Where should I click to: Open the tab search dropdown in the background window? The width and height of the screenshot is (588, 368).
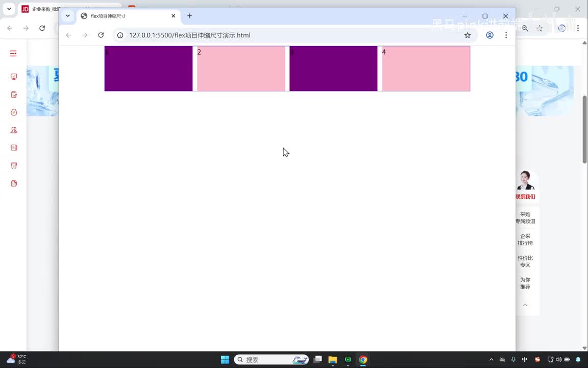coord(9,9)
